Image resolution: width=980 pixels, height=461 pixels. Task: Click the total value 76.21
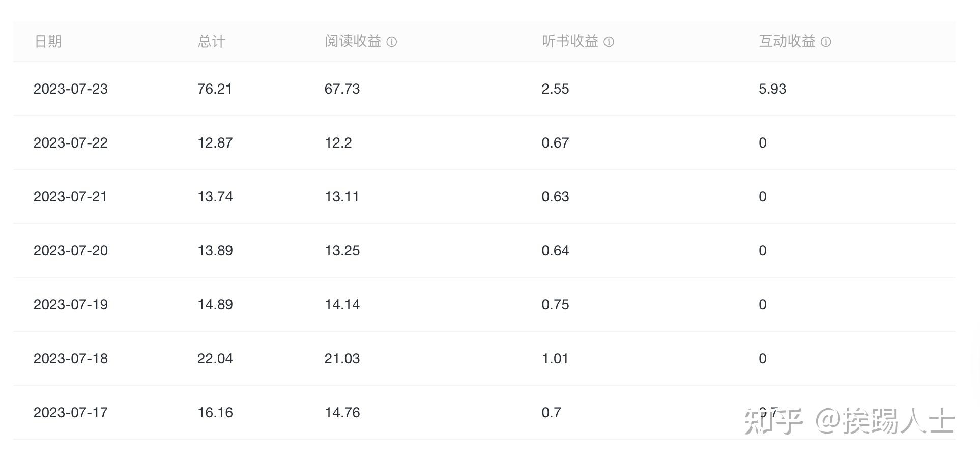(215, 89)
